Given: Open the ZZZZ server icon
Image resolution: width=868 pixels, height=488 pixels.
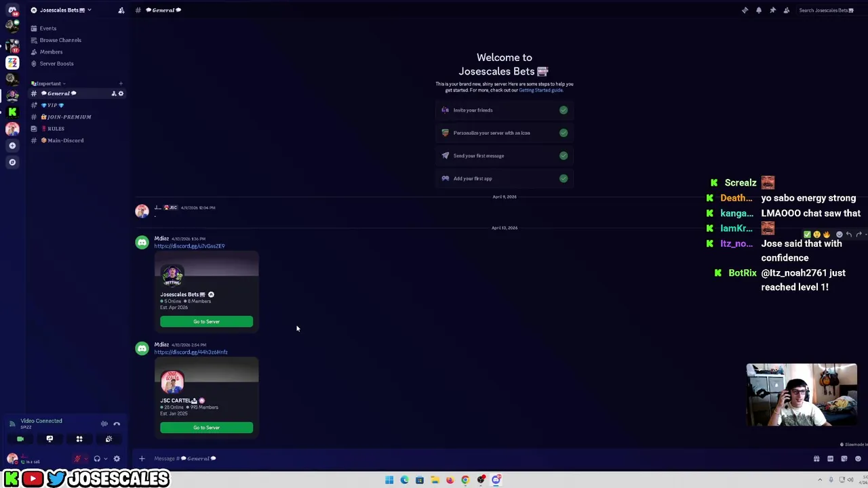Looking at the screenshot, I should 12,62.
